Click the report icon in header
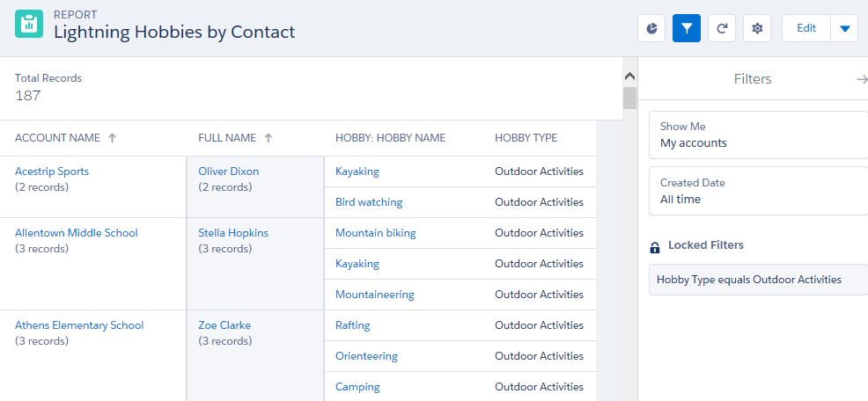Image resolution: width=868 pixels, height=401 pixels. pos(29,25)
